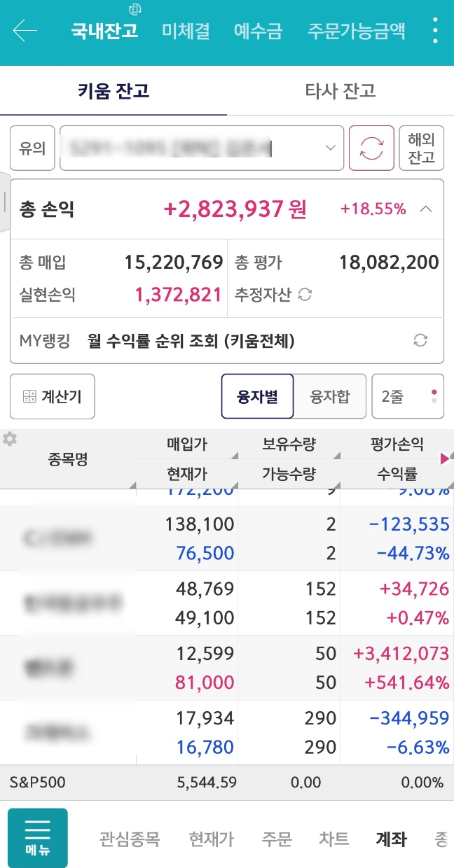Open column settings gear icon
This screenshot has width=454, height=868.
tap(10, 439)
